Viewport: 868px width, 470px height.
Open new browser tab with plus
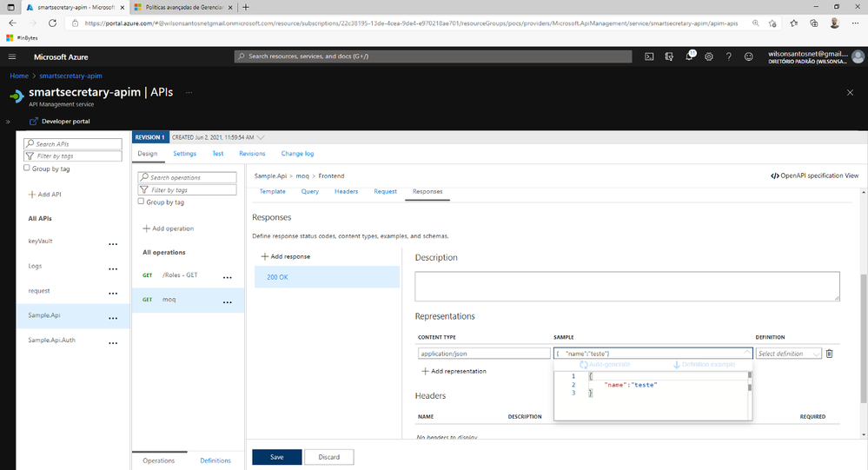(246, 7)
